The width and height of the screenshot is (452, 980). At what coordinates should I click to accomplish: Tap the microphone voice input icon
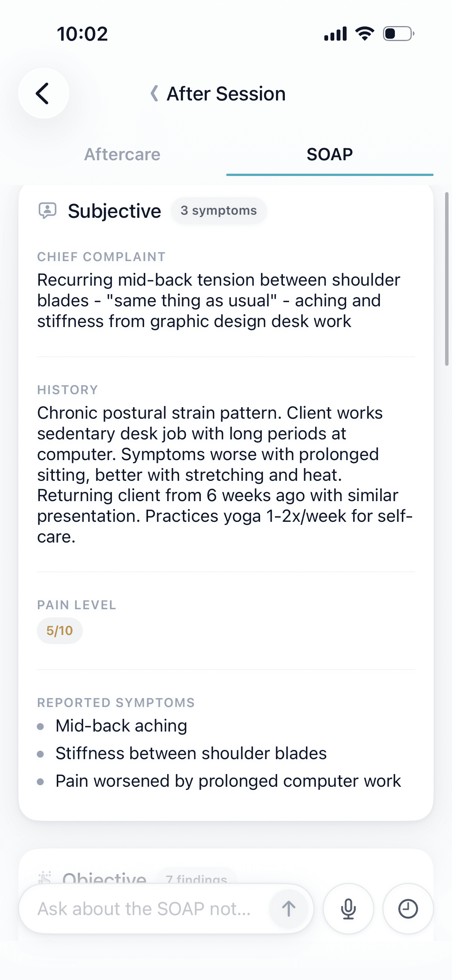point(348,908)
